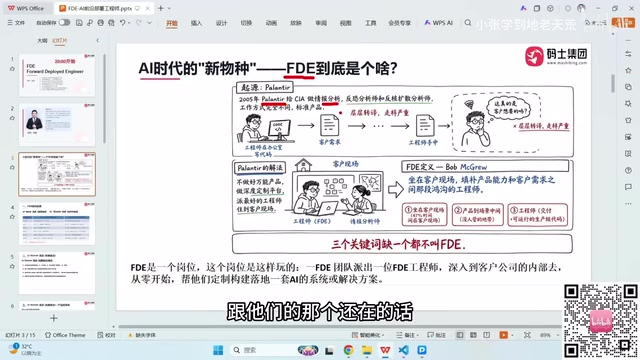640x360 pixels.
Task: Select the 设计 ribbon tab
Action: coord(221,23)
